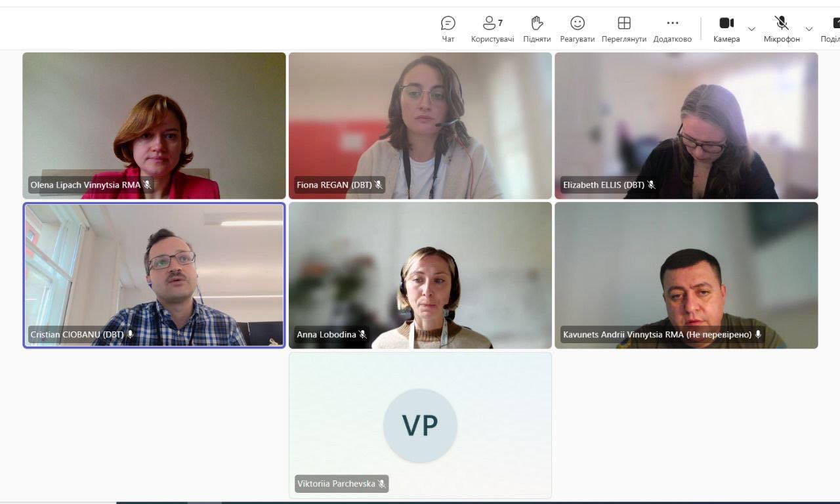
Task: Select Olena Lipach video tile
Action: point(154,125)
